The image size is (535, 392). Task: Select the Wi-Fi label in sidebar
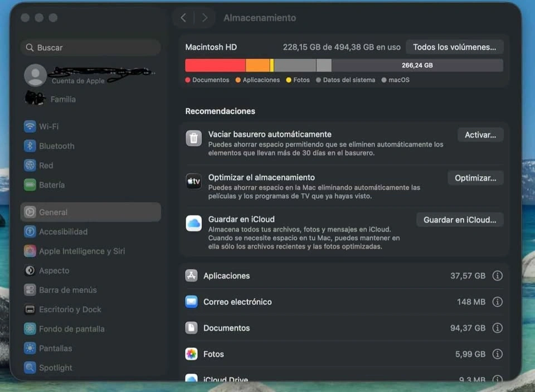pyautogui.click(x=49, y=127)
